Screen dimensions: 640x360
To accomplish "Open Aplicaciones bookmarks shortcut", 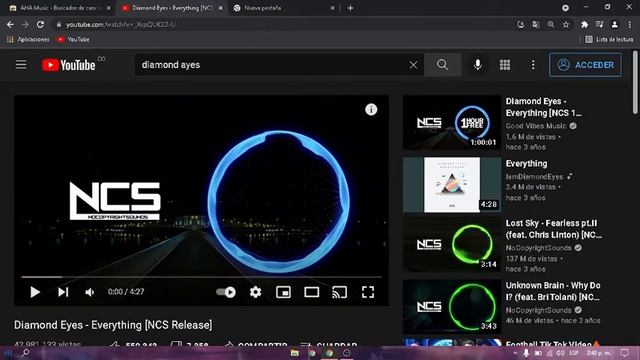I will [28, 40].
